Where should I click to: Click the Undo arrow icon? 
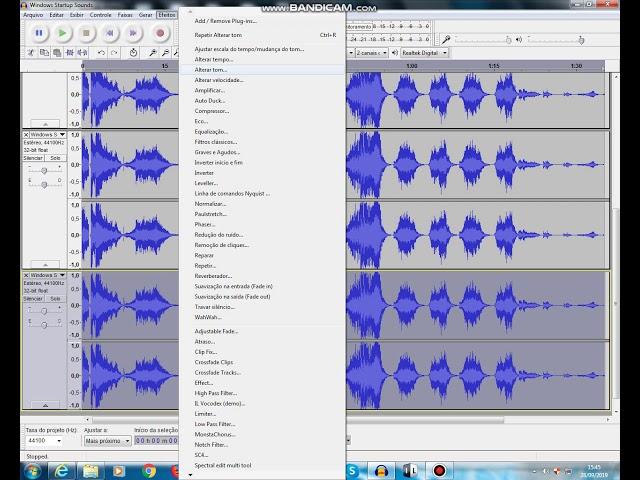pyautogui.click(x=101, y=53)
